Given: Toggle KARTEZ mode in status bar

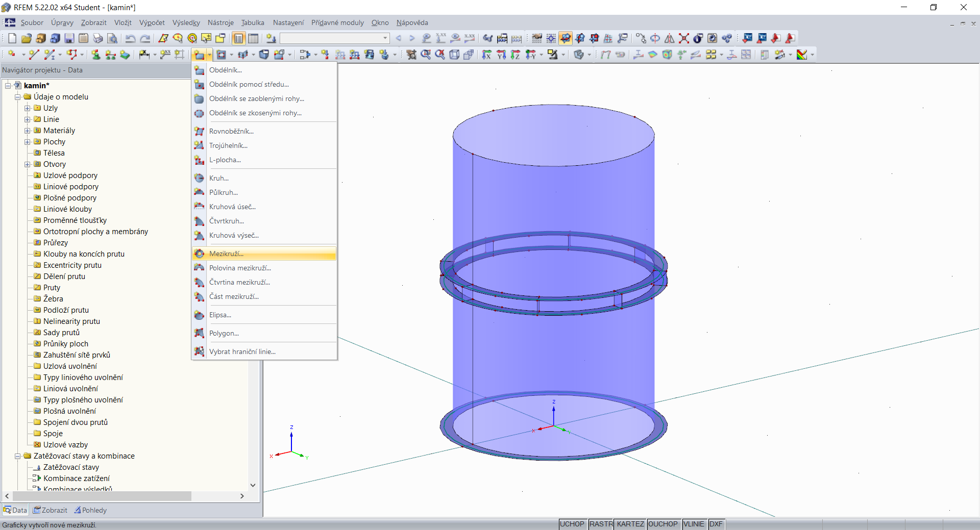Looking at the screenshot, I should coord(630,524).
